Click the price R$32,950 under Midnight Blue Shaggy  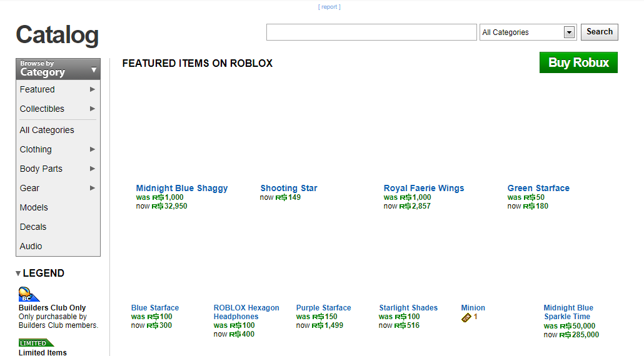point(169,206)
